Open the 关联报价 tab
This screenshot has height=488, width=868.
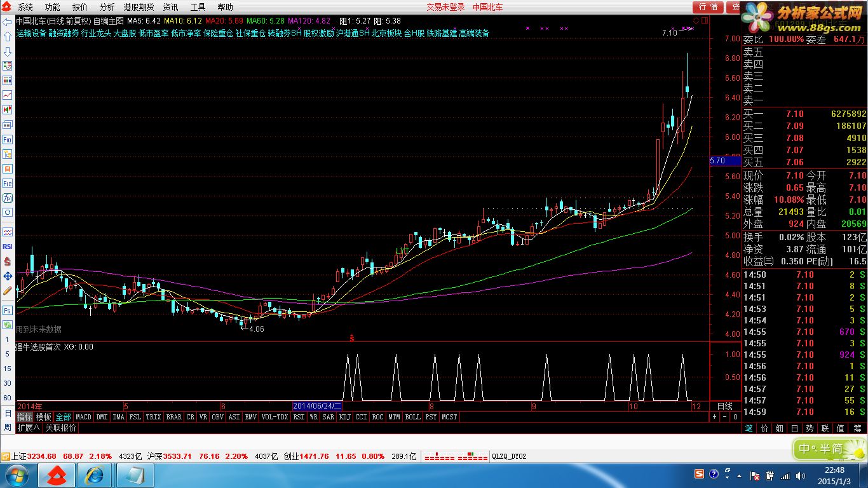(60, 428)
